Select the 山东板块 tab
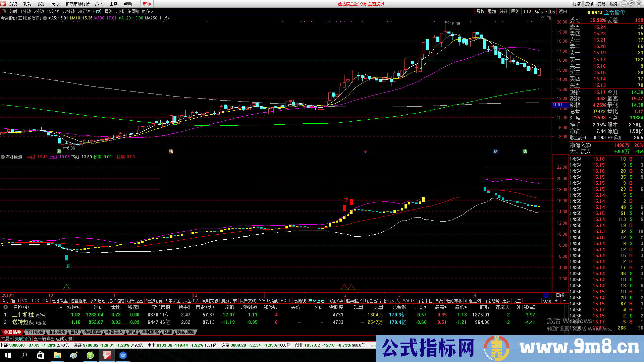 pyautogui.click(x=57, y=332)
